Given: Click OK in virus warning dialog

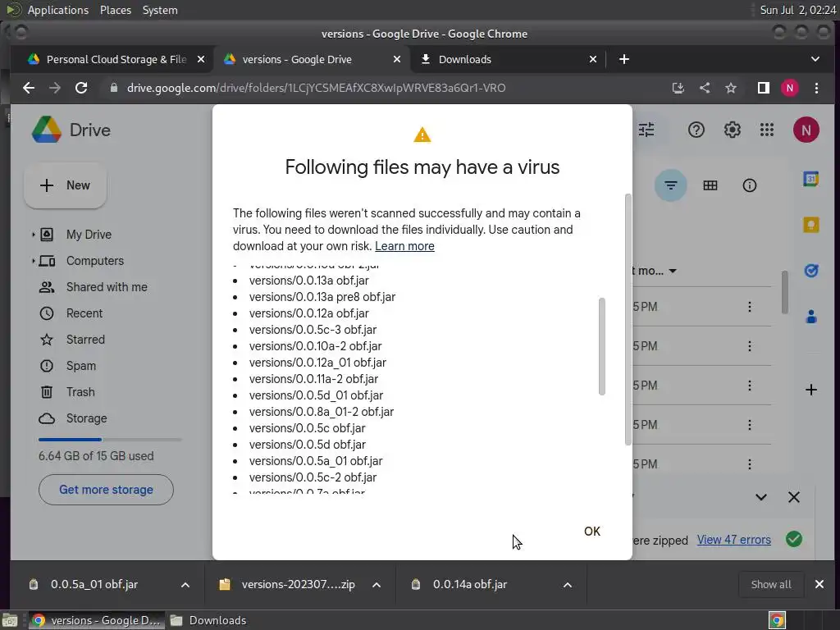Looking at the screenshot, I should click(592, 532).
